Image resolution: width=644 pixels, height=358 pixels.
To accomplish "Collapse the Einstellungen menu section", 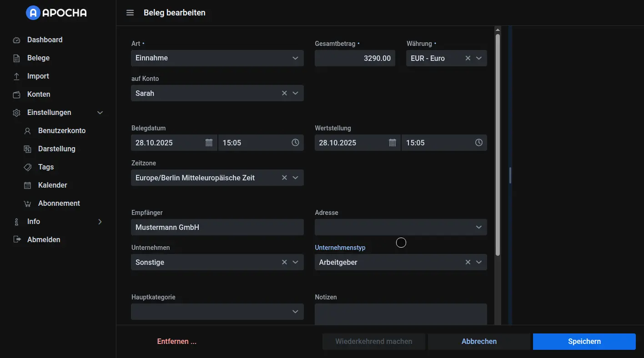I will [100, 113].
